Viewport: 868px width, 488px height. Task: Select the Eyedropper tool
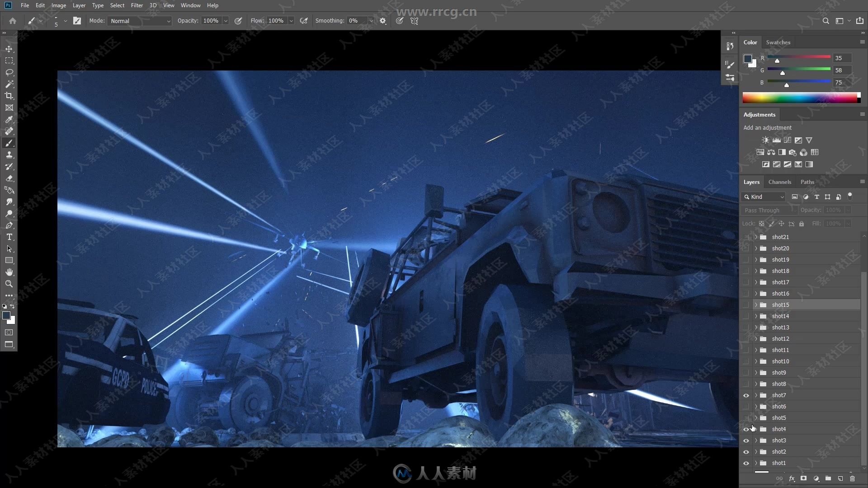pos(9,119)
